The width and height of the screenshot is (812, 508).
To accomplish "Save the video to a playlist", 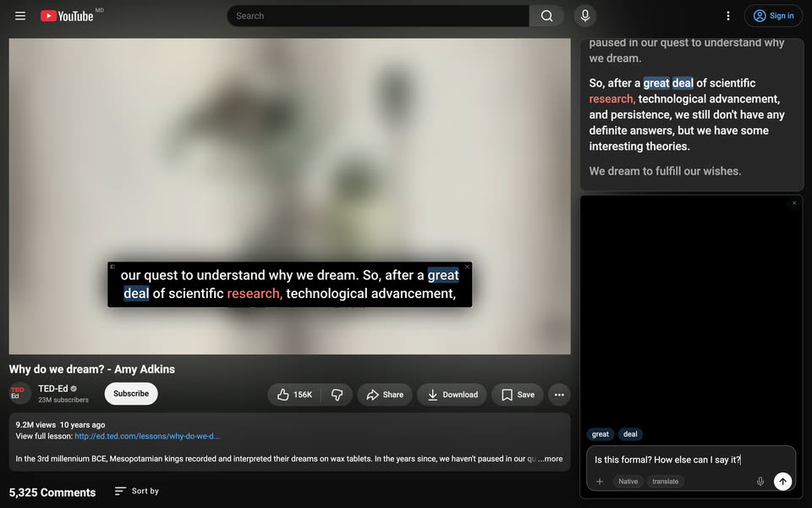I will point(518,395).
